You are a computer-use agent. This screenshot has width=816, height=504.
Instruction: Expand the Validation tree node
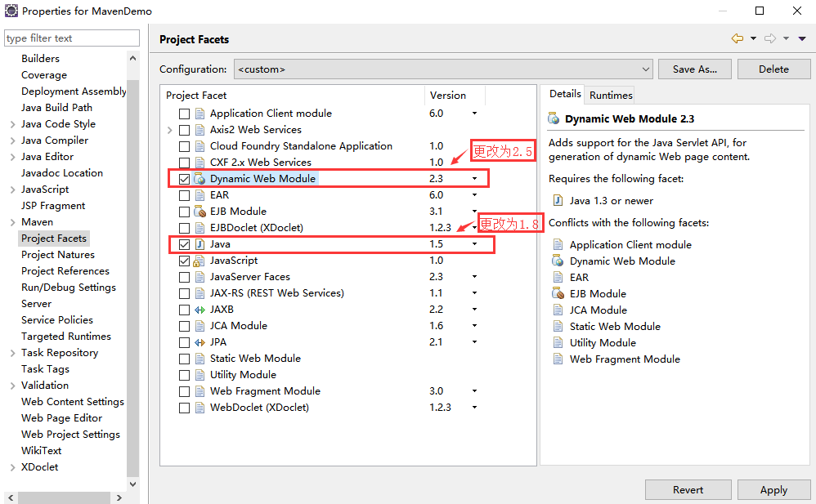coord(12,386)
